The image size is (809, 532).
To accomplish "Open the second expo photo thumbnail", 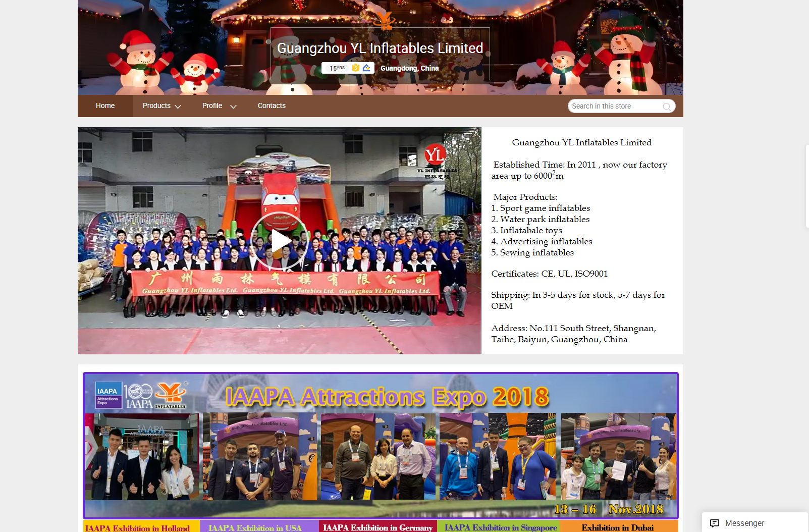I will pyautogui.click(x=260, y=457).
